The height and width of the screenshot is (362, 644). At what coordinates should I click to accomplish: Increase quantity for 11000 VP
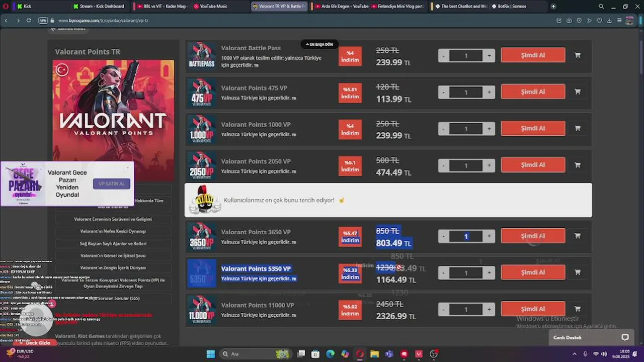click(x=489, y=309)
